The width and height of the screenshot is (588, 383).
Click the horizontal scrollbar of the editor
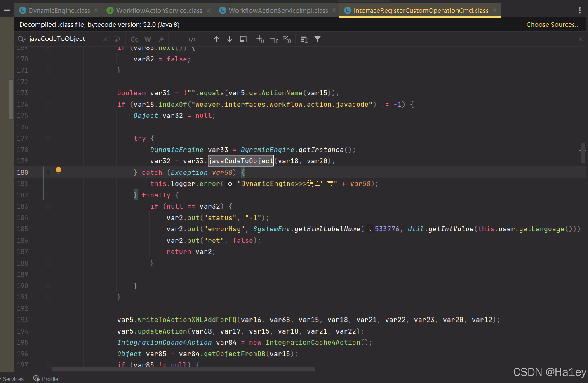183,369
